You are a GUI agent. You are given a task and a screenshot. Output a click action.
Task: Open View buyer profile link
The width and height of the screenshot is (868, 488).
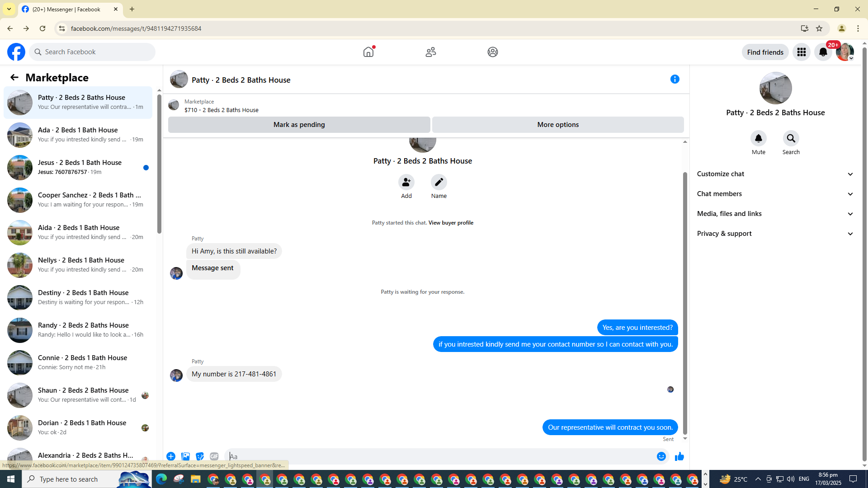pos(451,223)
